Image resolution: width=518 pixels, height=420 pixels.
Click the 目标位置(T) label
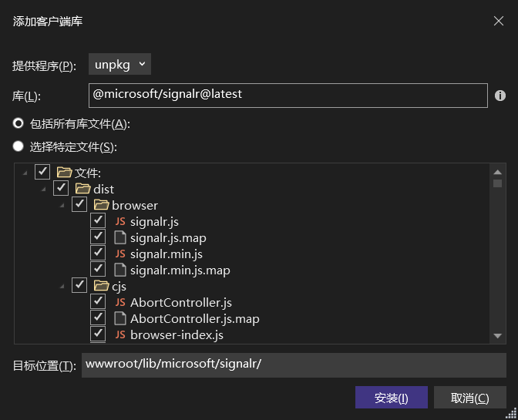point(44,365)
